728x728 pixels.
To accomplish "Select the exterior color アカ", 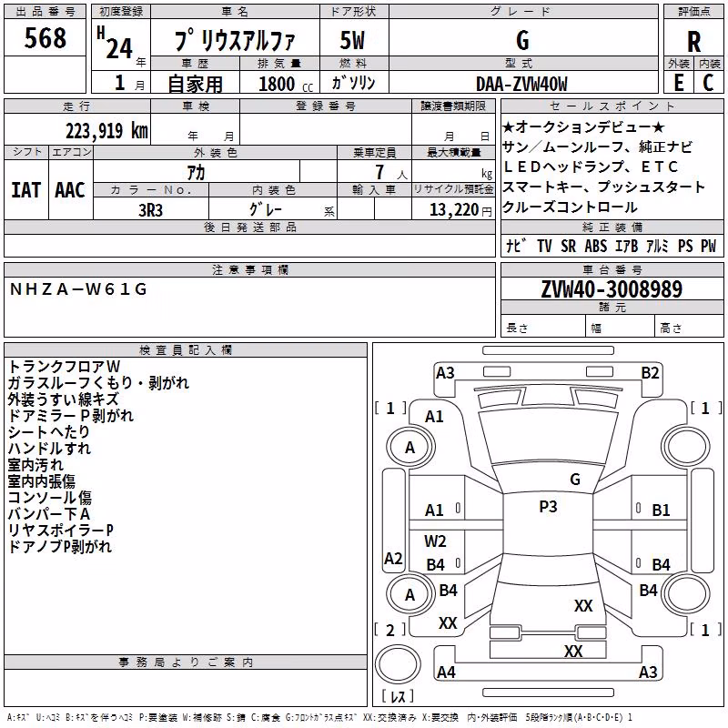I will pos(196,173).
